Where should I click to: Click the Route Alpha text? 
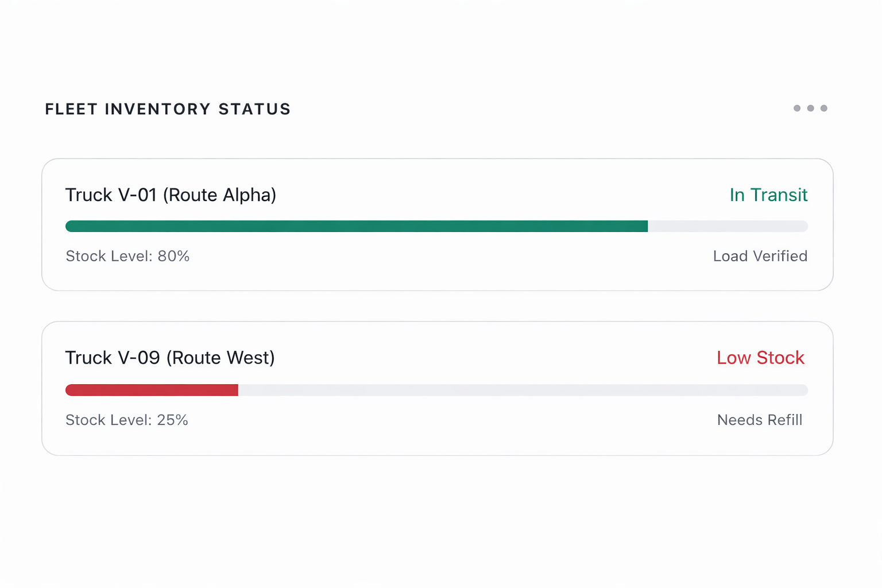(x=220, y=195)
